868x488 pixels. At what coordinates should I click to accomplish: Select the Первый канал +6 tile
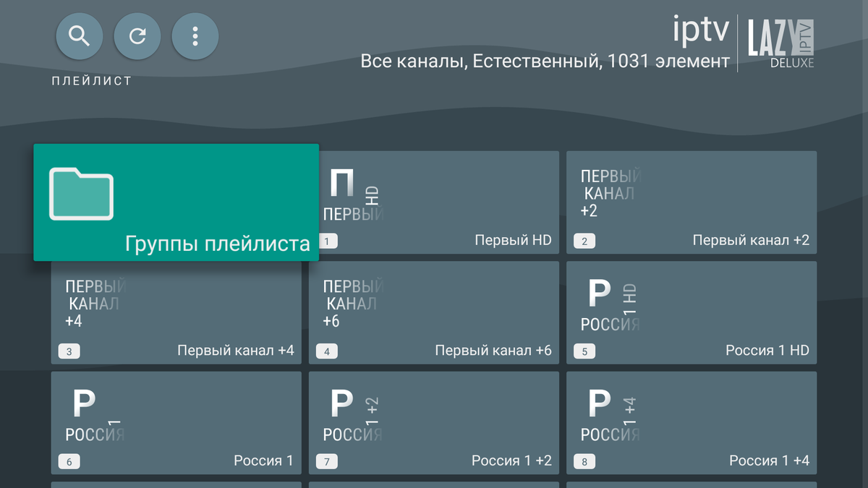click(433, 311)
